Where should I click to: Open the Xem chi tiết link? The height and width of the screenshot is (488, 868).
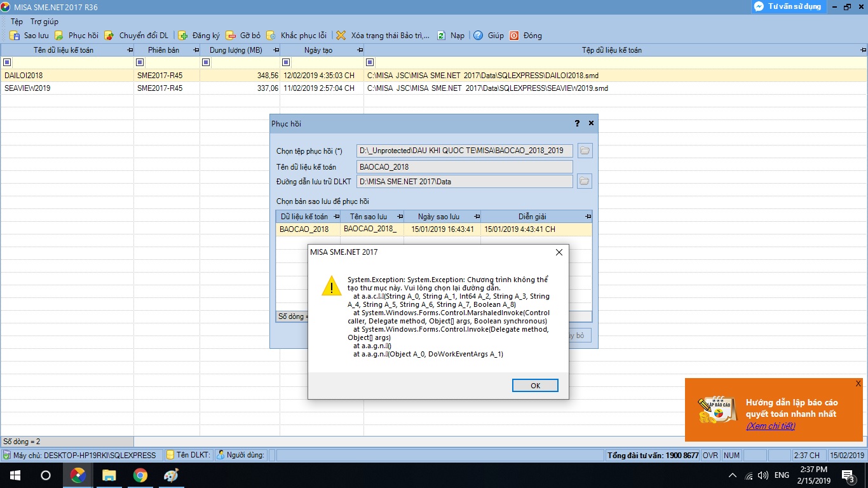coord(770,426)
